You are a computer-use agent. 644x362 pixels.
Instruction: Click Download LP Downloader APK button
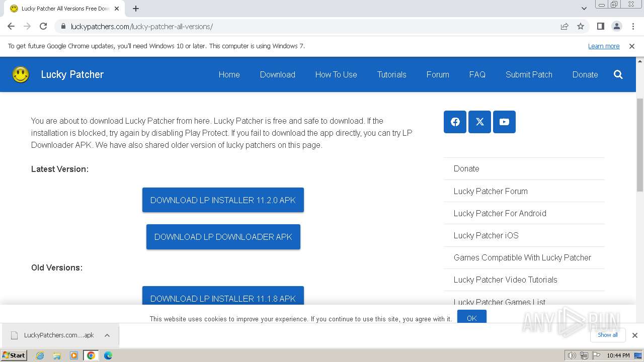pyautogui.click(x=223, y=237)
